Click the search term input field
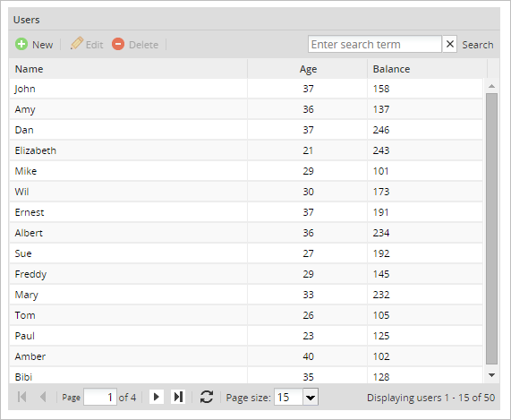Image resolution: width=511 pixels, height=420 pixels. (375, 44)
